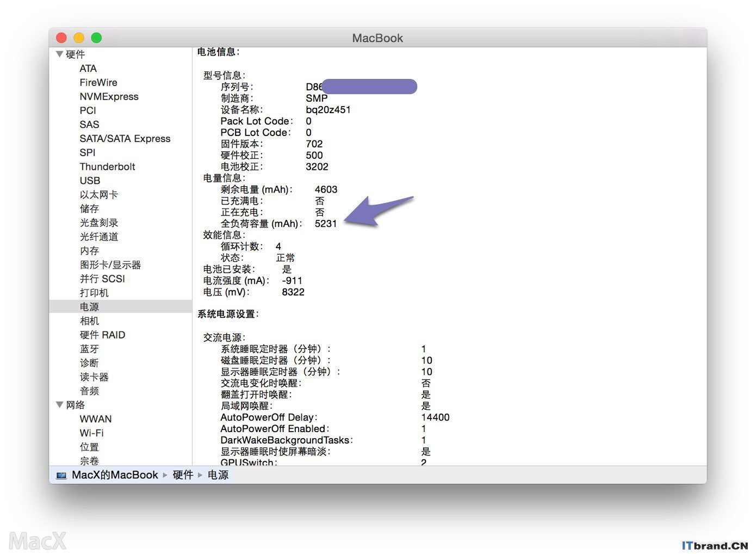Select 诊断 in the sidebar

point(89,363)
